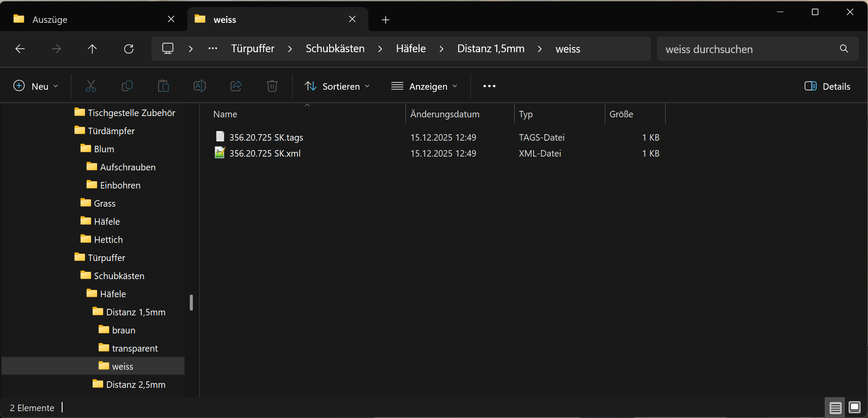Image resolution: width=868 pixels, height=418 pixels.
Task: Refresh the current folder view
Action: (129, 49)
